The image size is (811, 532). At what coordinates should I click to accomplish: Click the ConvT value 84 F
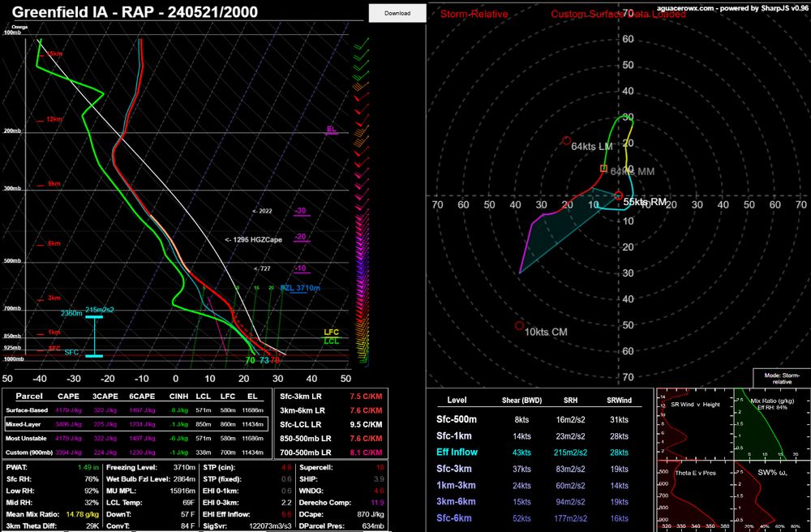click(x=187, y=526)
